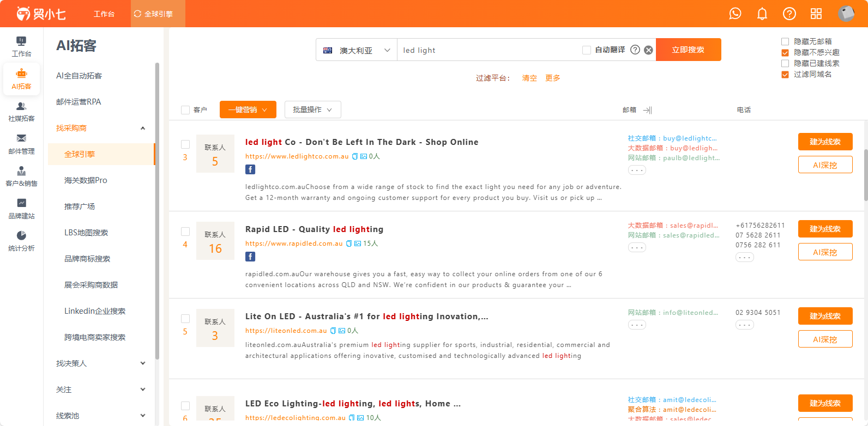The width and height of the screenshot is (868, 426).
Task: Click the left menu scrollbar
Action: pyautogui.click(x=157, y=211)
